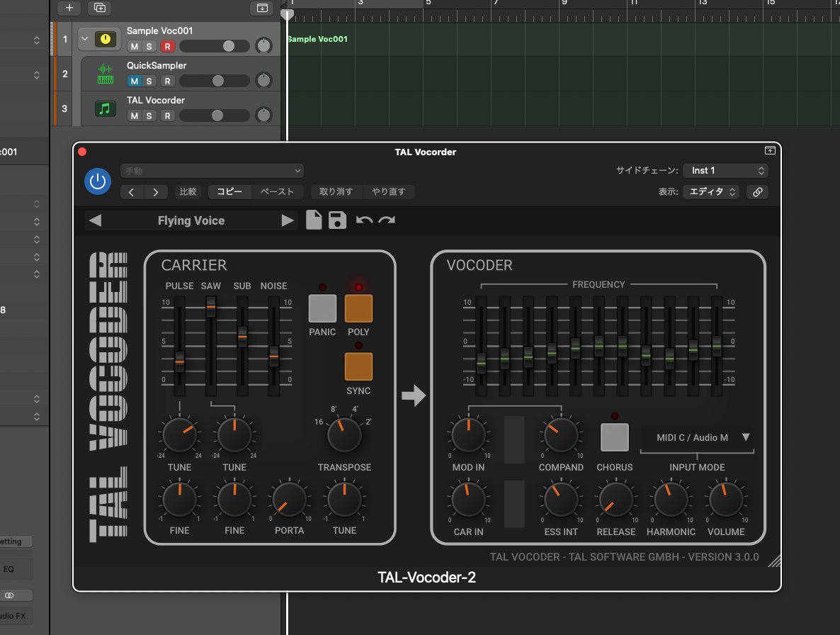Unmute the QuickSampler track
Image resolution: width=840 pixels, height=635 pixels.
[x=135, y=82]
